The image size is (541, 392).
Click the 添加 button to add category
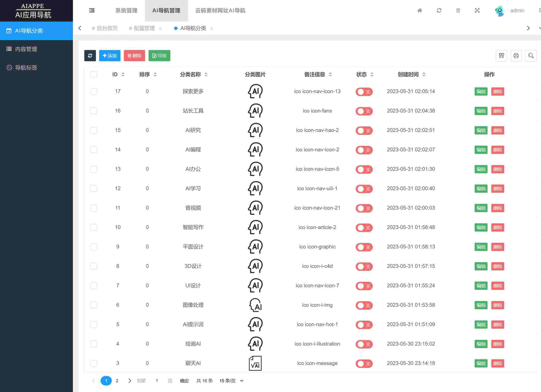pos(110,56)
